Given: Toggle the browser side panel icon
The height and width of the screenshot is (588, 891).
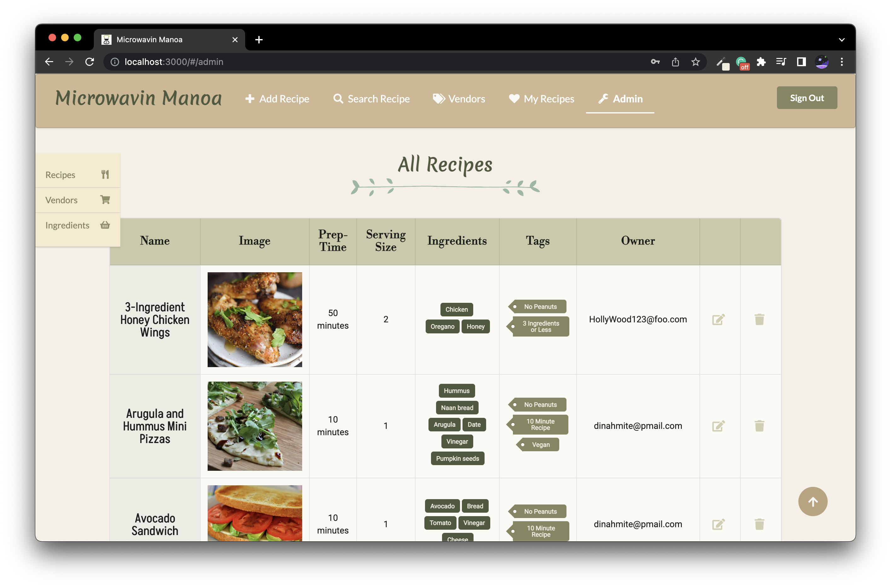Looking at the screenshot, I should (x=801, y=62).
